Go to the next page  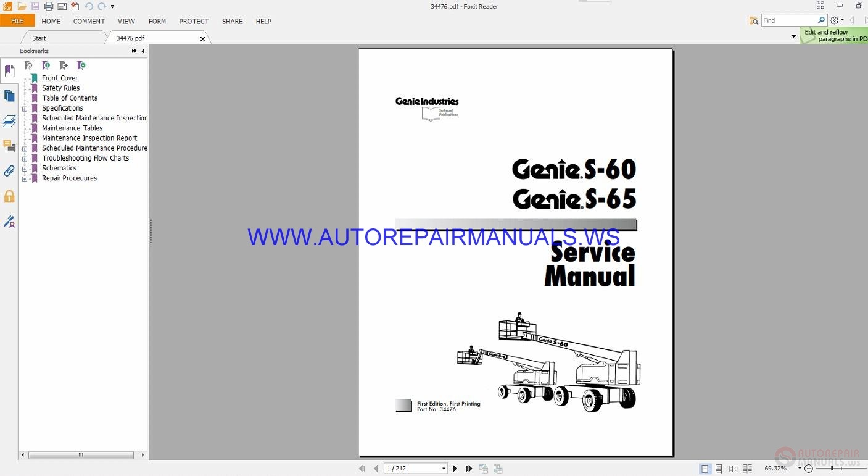tap(455, 469)
